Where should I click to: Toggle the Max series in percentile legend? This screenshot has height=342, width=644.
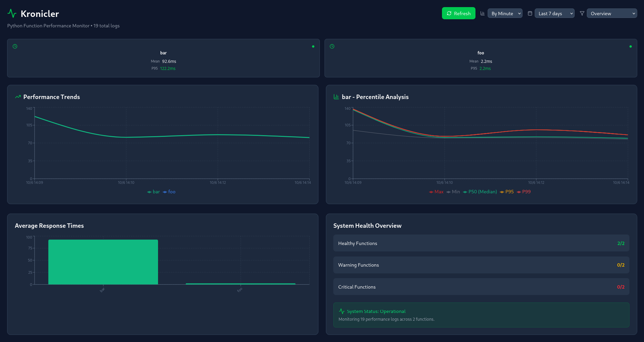436,192
